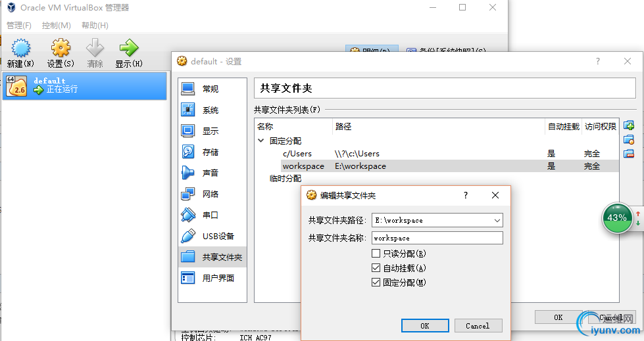Viewport: 644px width, 341px height.
Task: Click the remove shared folder icon
Action: pos(629,154)
